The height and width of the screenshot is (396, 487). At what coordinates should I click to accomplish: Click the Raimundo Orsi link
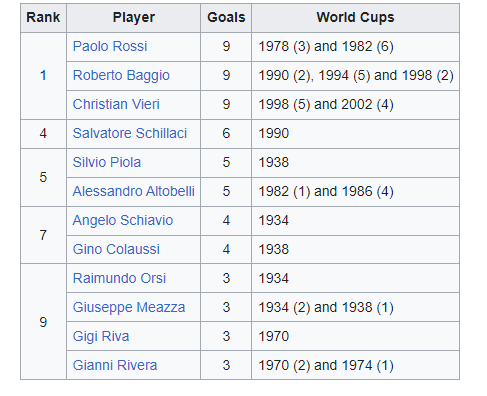(119, 278)
